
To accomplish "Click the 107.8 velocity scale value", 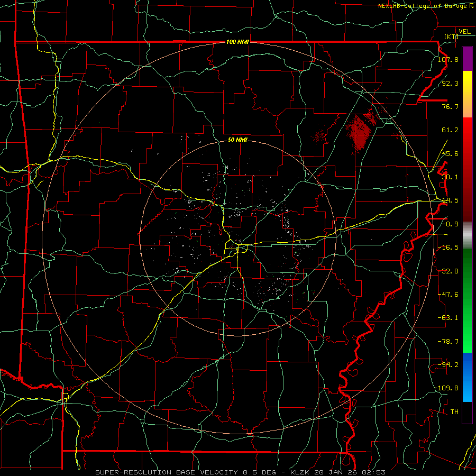I will 448,59.
